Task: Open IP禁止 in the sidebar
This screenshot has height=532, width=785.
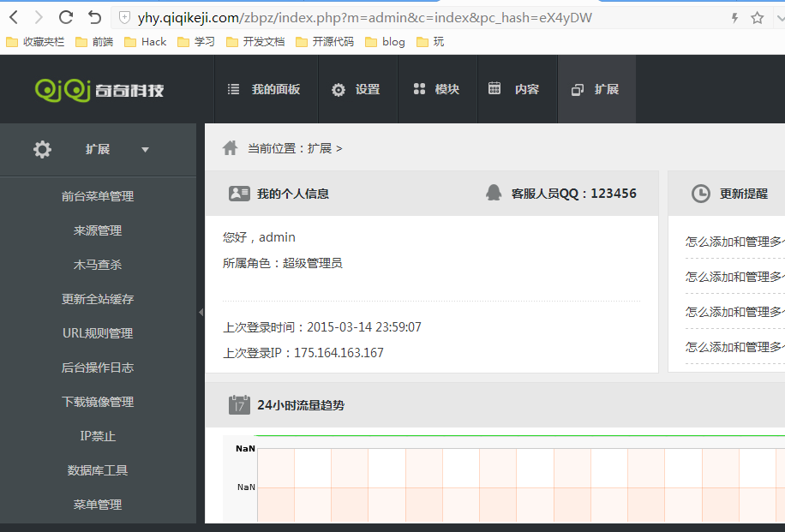Action: coord(98,436)
